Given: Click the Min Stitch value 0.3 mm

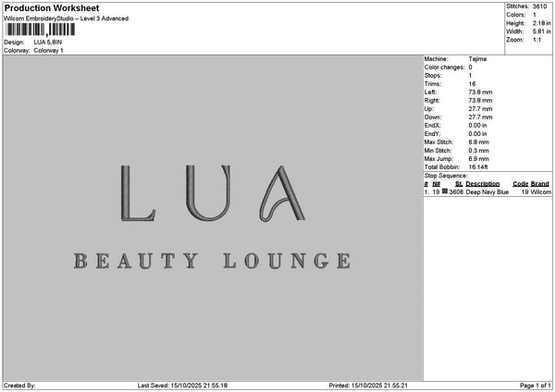Looking at the screenshot, I should point(478,151).
